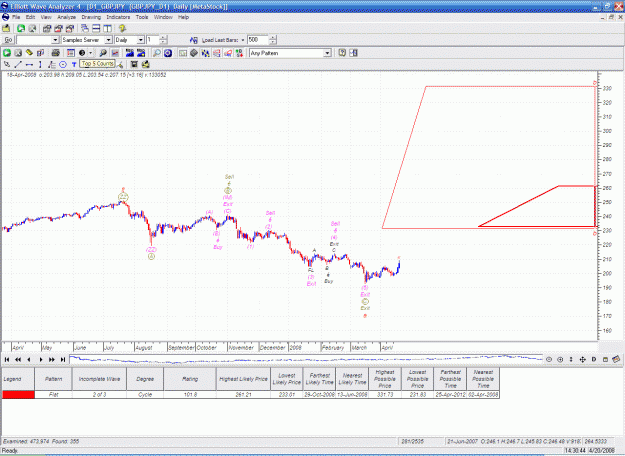Select the arrow pointer drawing tool
This screenshot has width=625, height=456.
(x=7, y=64)
